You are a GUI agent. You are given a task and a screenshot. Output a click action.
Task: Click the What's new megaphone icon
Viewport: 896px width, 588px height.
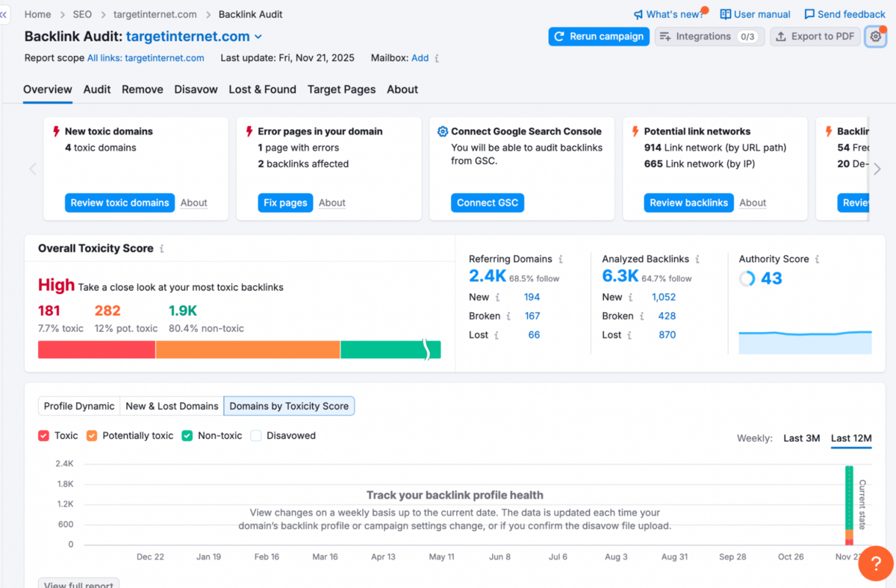[638, 14]
